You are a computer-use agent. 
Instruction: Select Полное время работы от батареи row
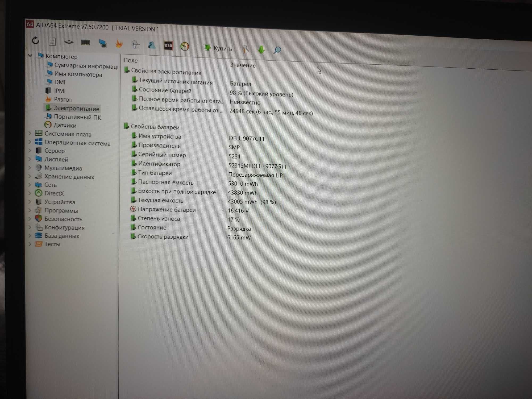coord(196,101)
